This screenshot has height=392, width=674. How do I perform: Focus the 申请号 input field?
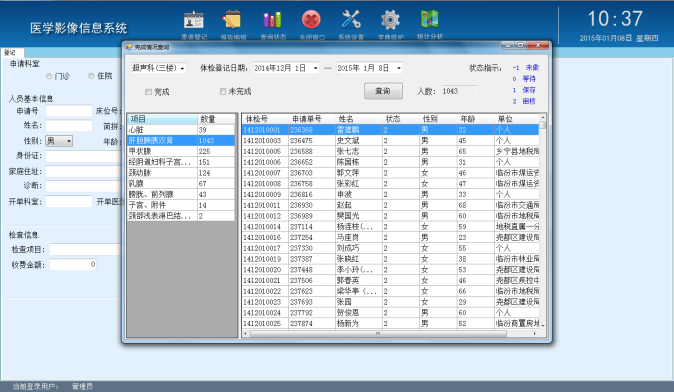[69, 111]
